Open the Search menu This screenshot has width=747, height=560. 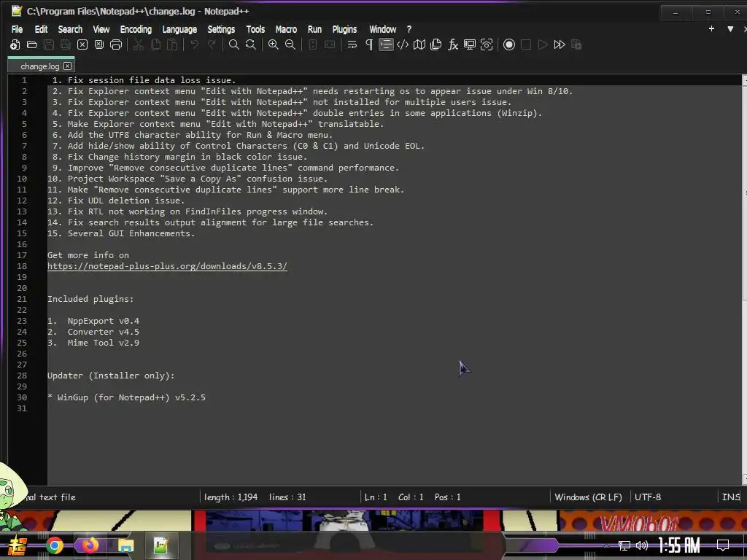tap(70, 29)
